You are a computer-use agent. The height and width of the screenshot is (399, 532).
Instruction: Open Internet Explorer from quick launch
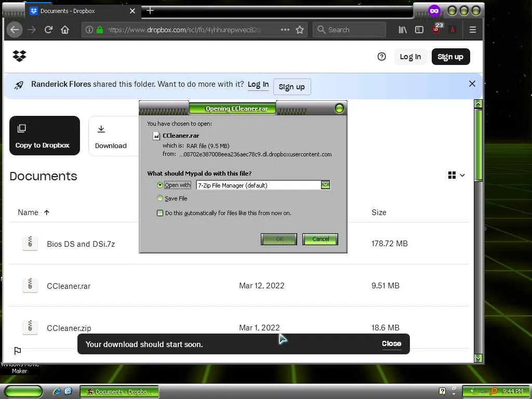(57, 392)
